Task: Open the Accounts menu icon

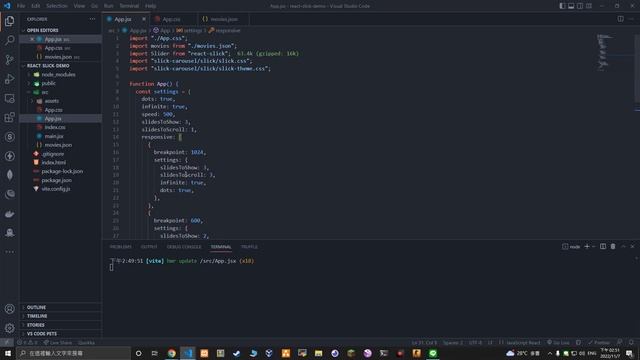Action: coord(10,309)
